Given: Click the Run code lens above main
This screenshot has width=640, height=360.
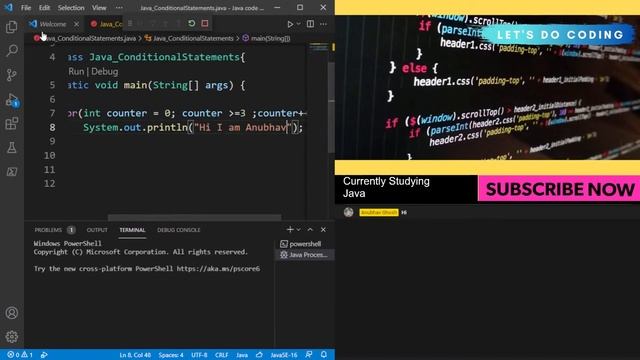Looking at the screenshot, I should pos(76,71).
